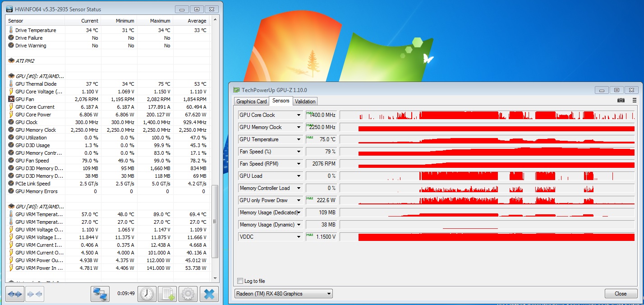Click the Sensor column header
The height and width of the screenshot is (305, 644).
pos(35,21)
